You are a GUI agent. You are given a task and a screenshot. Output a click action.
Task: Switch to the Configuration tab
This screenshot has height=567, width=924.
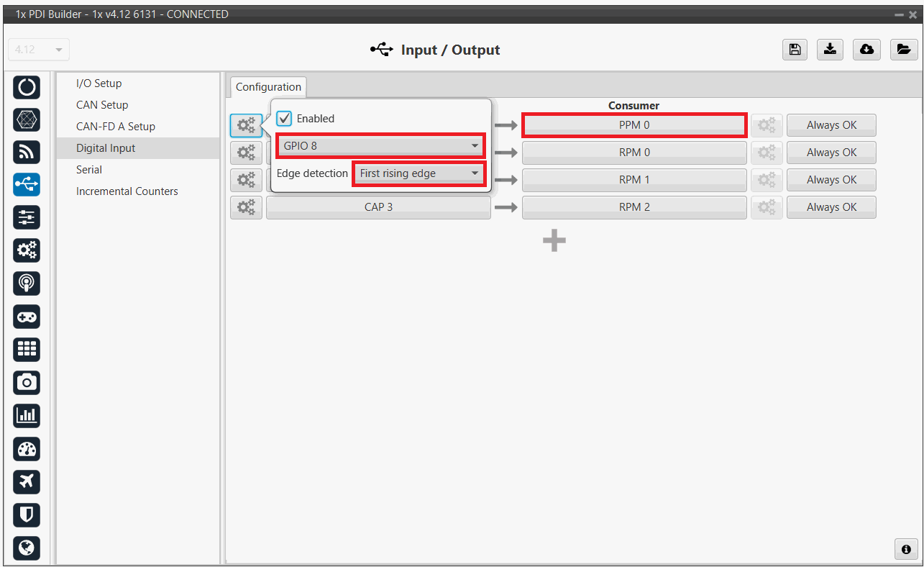pos(268,87)
